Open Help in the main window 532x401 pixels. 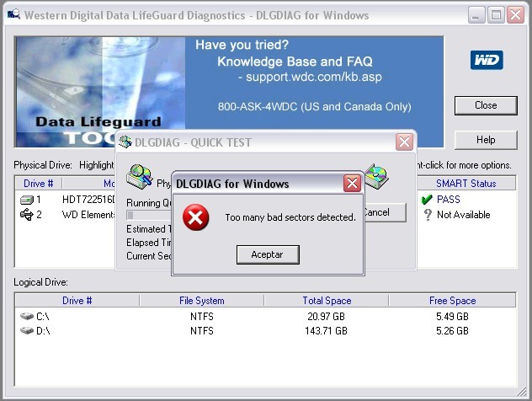[486, 140]
